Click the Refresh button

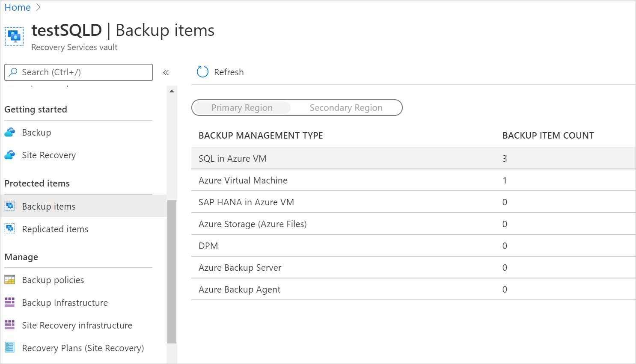coord(220,72)
